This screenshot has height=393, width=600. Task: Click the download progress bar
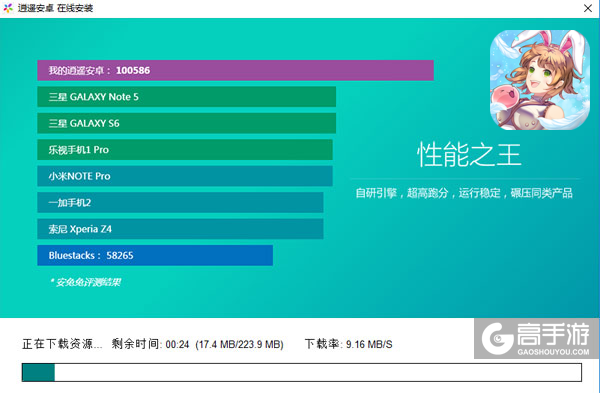302,373
